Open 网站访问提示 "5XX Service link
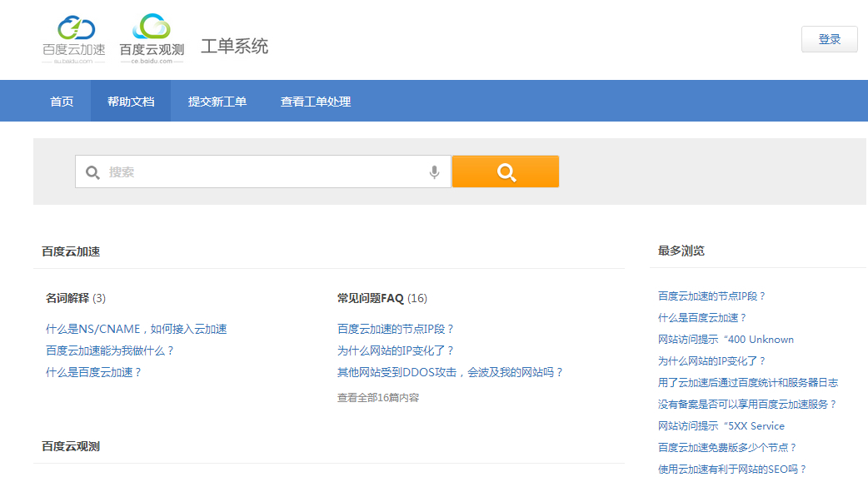The image size is (868, 477). pyautogui.click(x=721, y=425)
